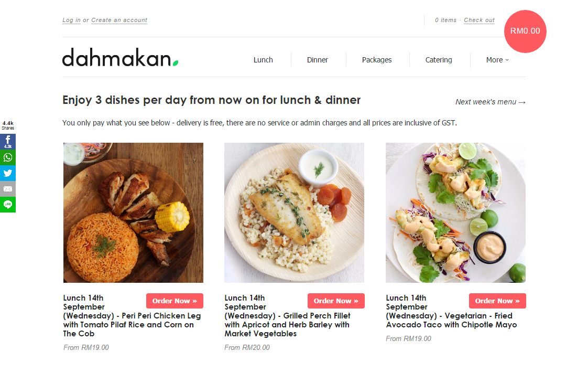Go to Check out
Viewport: 588px width, 383px height.
pyautogui.click(x=479, y=20)
